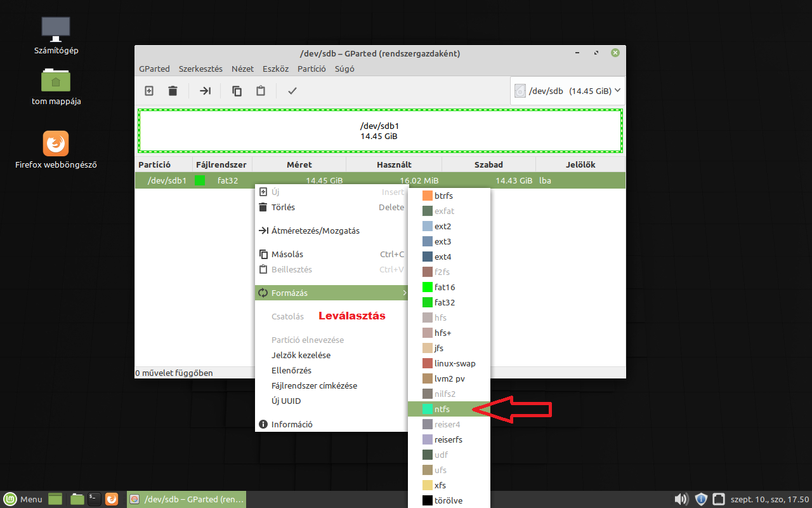Pick linux-swap in the format submenu
This screenshot has height=508, width=812.
tap(449, 363)
